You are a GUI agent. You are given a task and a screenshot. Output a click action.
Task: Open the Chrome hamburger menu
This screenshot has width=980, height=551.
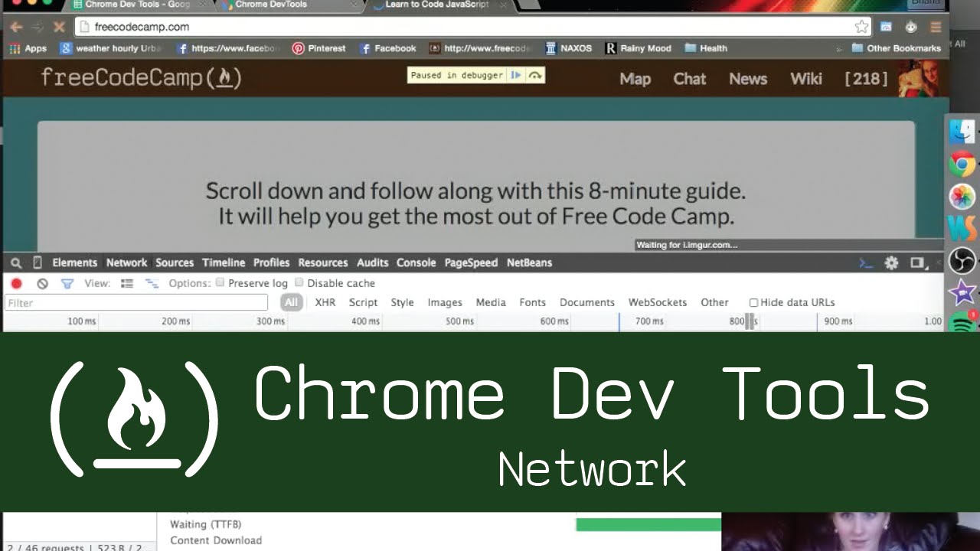coord(936,27)
